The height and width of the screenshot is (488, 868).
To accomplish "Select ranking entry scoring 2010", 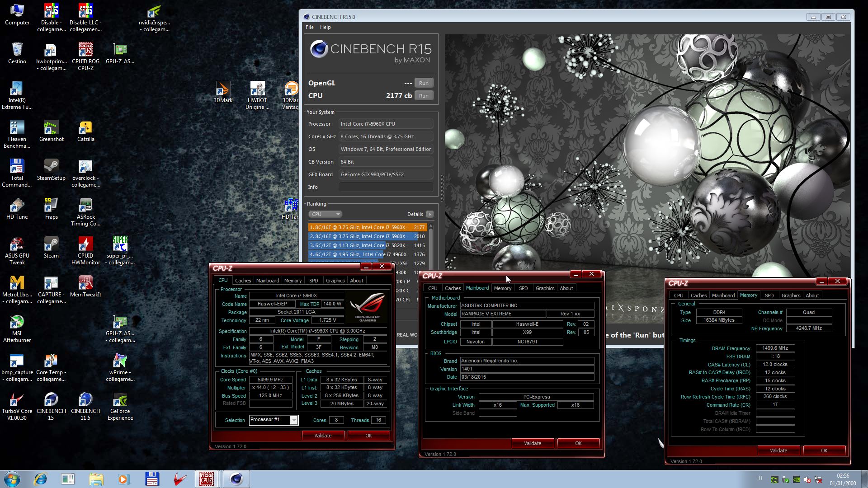I will tap(367, 236).
